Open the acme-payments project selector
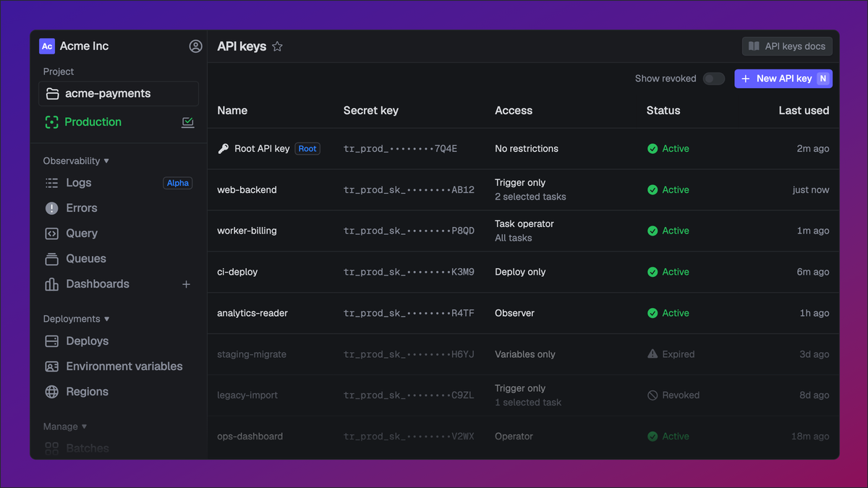 pos(119,94)
